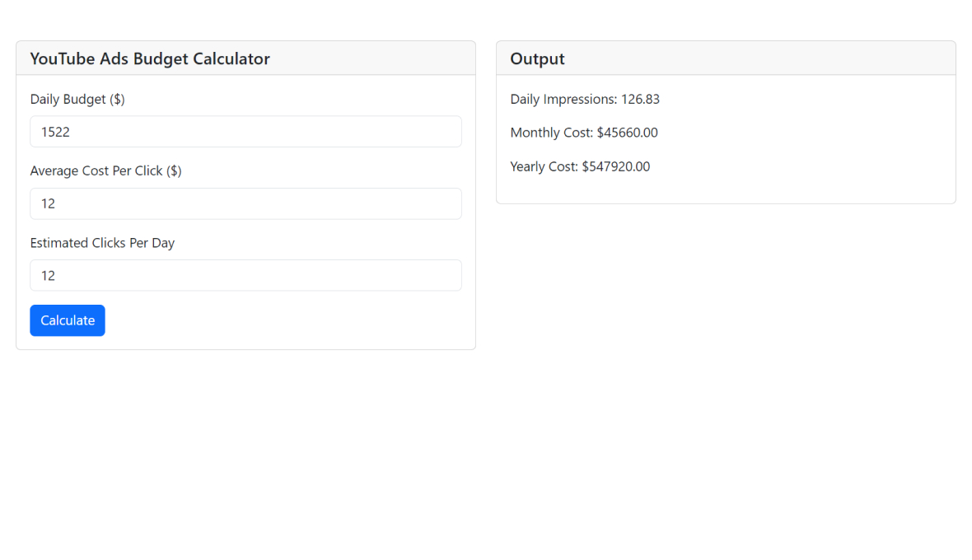The width and height of the screenshot is (972, 560).
Task: Click the Yearly Cost: $547920.00 result
Action: tap(580, 166)
